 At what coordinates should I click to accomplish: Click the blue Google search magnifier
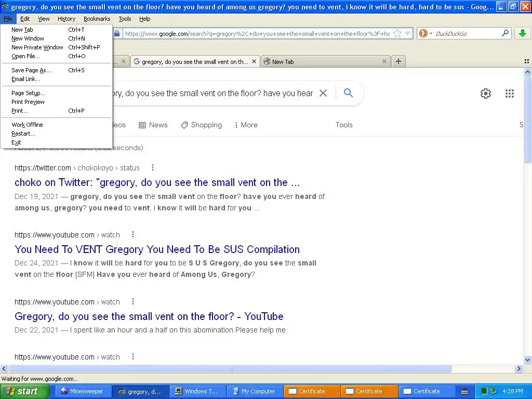coord(348,92)
